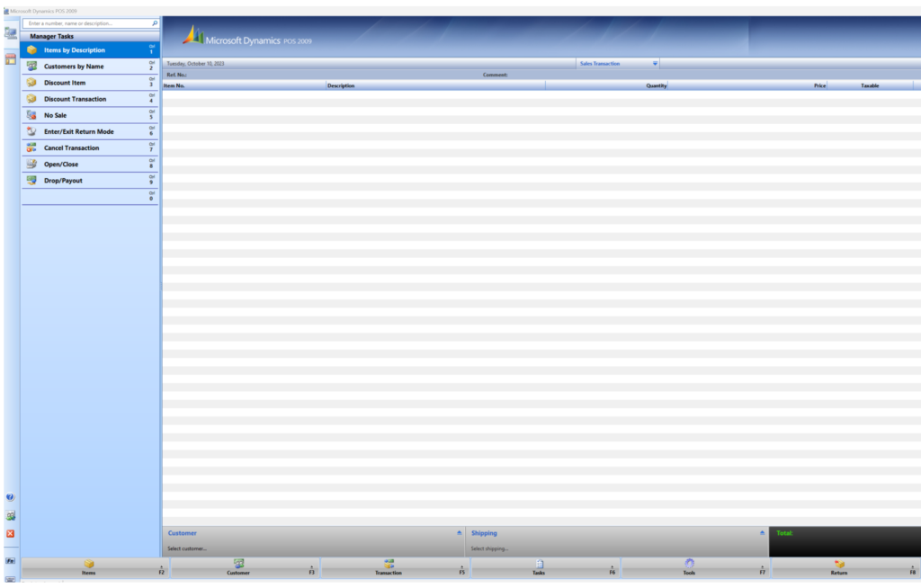Open the Drop/Payout task
921x588 pixels.
click(63, 181)
